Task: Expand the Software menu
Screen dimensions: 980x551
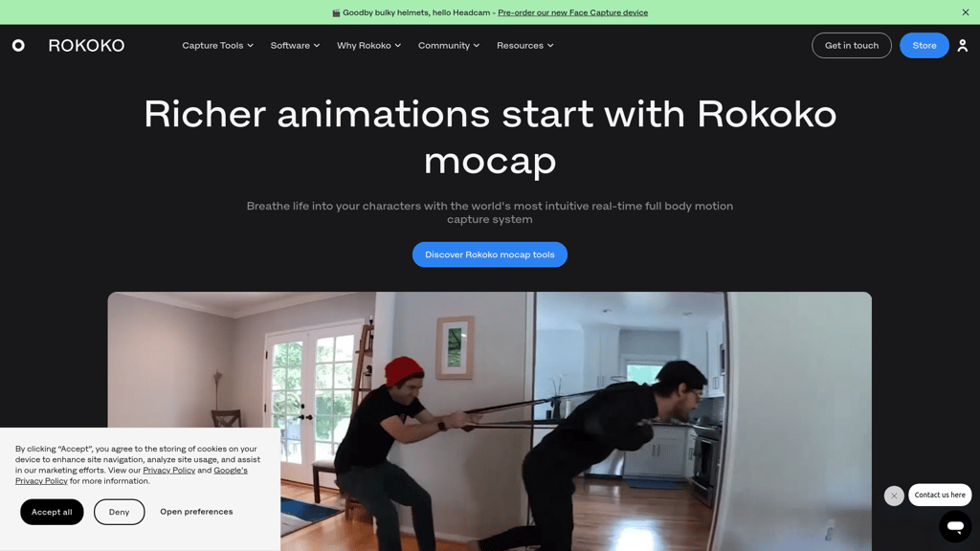Action: pyautogui.click(x=295, y=46)
